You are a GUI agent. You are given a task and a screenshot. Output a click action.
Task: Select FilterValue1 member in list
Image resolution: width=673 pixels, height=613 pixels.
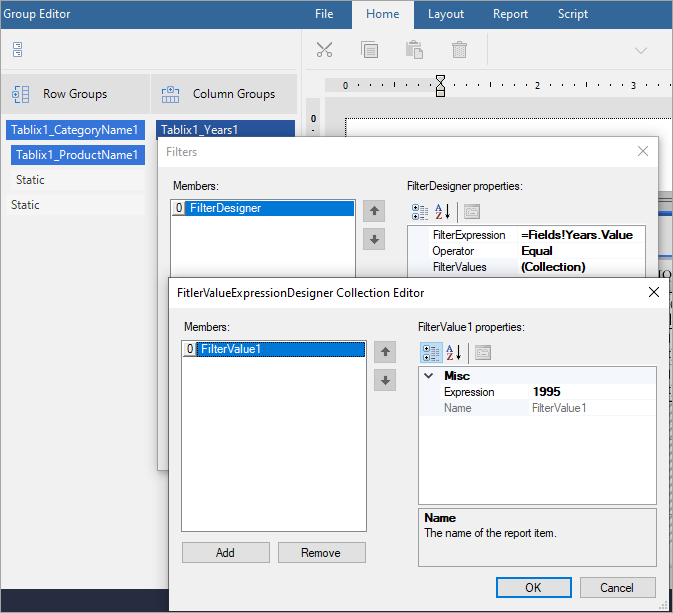pos(274,349)
